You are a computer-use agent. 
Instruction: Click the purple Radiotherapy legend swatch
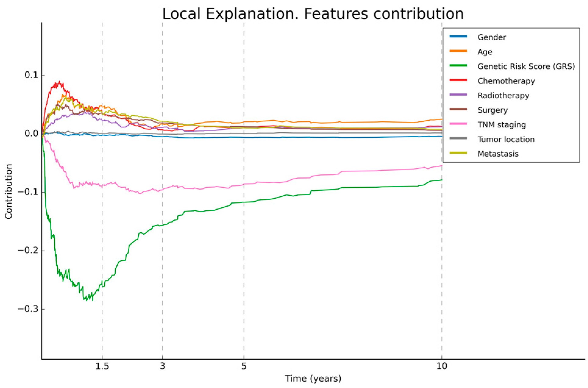458,95
